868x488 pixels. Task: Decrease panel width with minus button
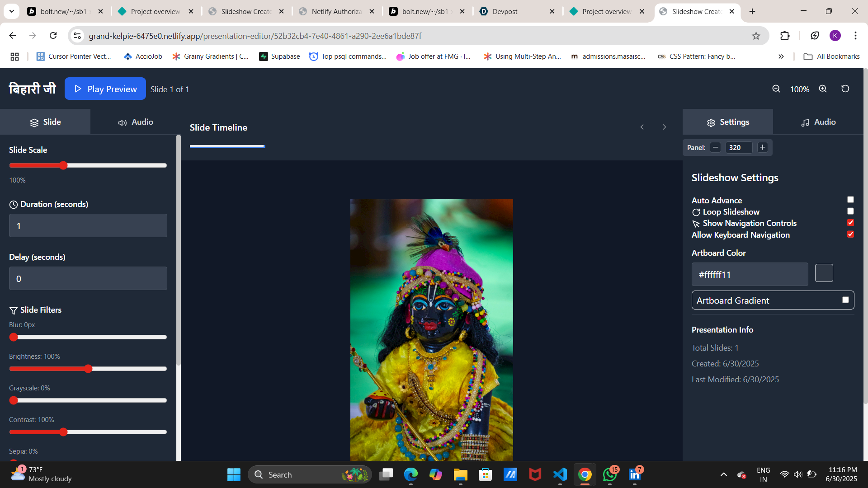(715, 147)
